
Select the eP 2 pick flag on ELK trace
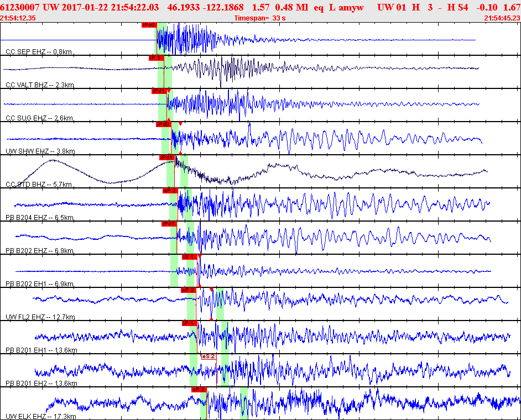[199, 390]
